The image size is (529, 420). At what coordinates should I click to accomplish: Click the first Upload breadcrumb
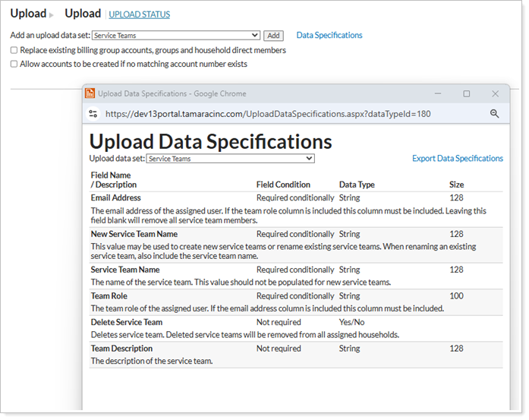coord(28,14)
